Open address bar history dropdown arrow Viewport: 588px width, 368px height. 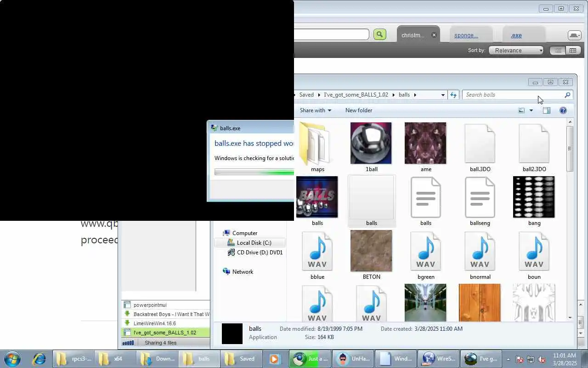point(443,95)
